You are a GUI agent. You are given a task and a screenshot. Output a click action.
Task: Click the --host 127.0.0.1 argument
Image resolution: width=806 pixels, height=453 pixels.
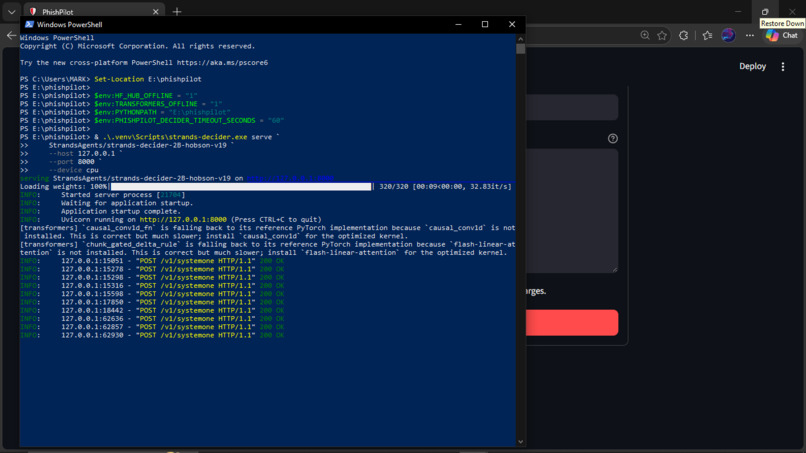point(85,154)
